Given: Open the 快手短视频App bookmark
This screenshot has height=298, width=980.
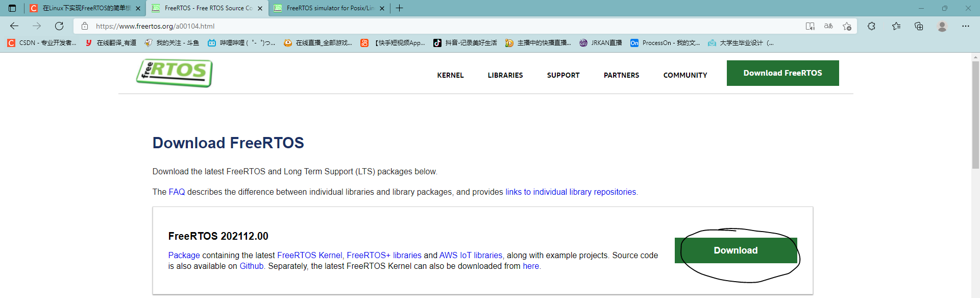Looking at the screenshot, I should tap(393, 43).
